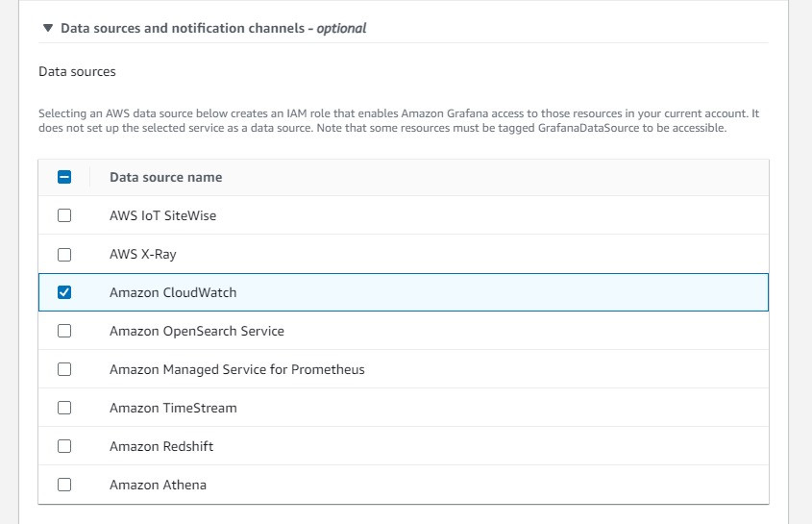This screenshot has width=812, height=524.
Task: Enable the AWS X-Ray checkbox
Action: click(64, 255)
